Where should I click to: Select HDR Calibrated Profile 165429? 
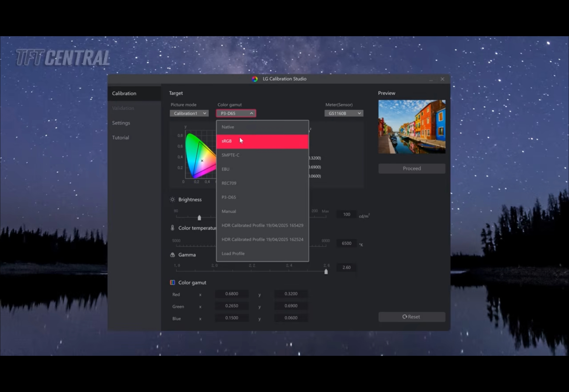(262, 225)
